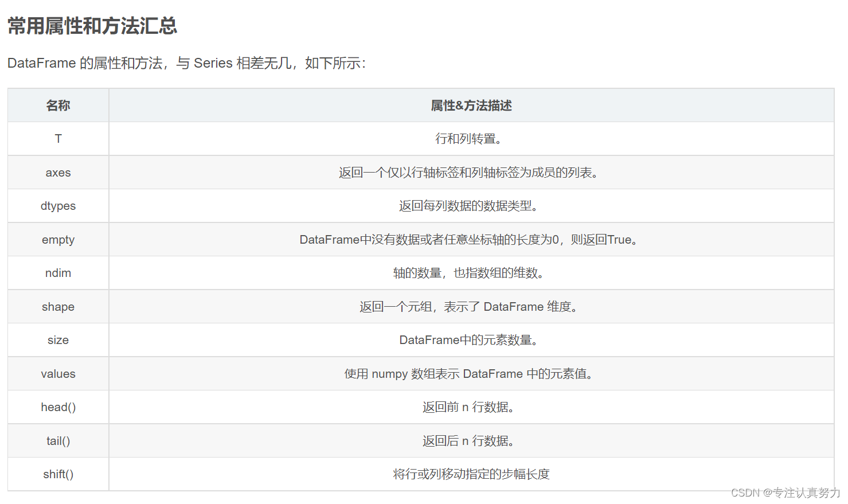The width and height of the screenshot is (848, 504).
Task: Click the 属性&方法描述 column header
Action: (x=471, y=106)
